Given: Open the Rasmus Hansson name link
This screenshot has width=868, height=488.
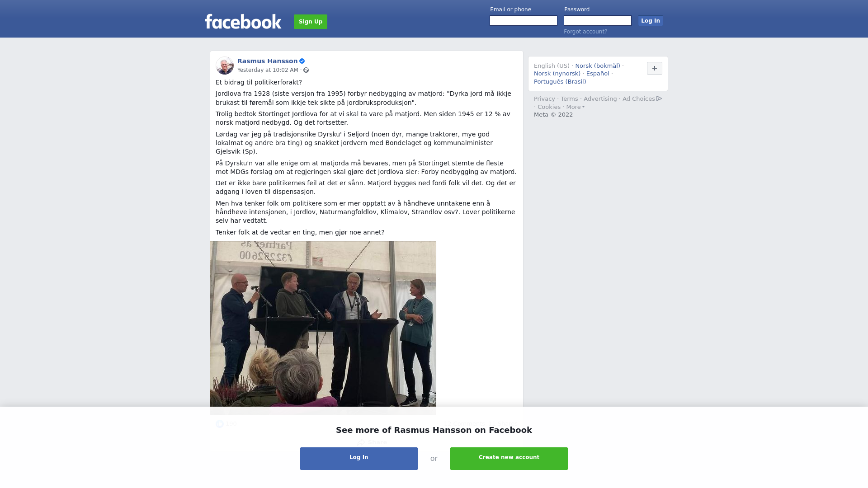Looking at the screenshot, I should [x=267, y=61].
